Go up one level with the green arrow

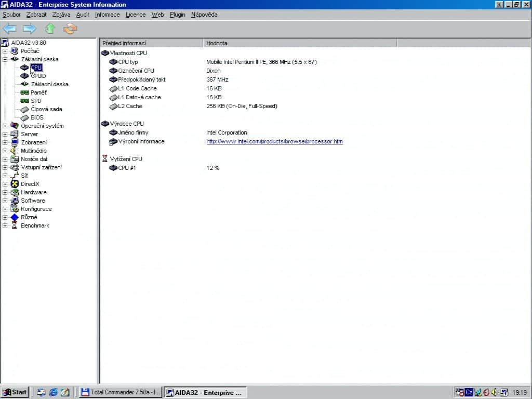click(x=50, y=29)
